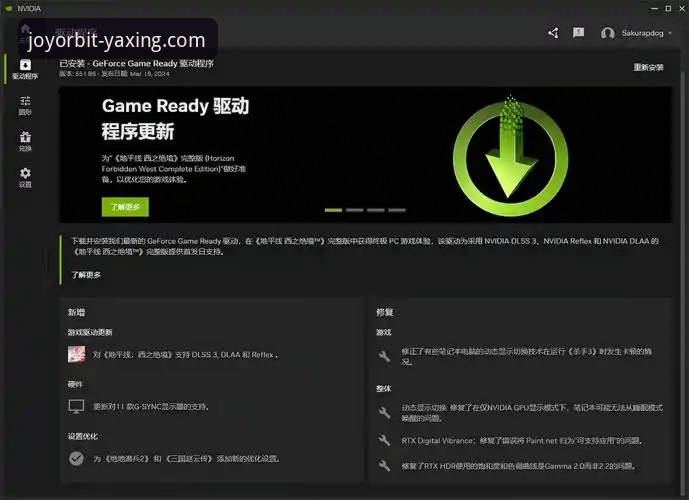Open 设置 (Settings) gear in sidebar
The height and width of the screenshot is (500, 689).
pyautogui.click(x=25, y=177)
